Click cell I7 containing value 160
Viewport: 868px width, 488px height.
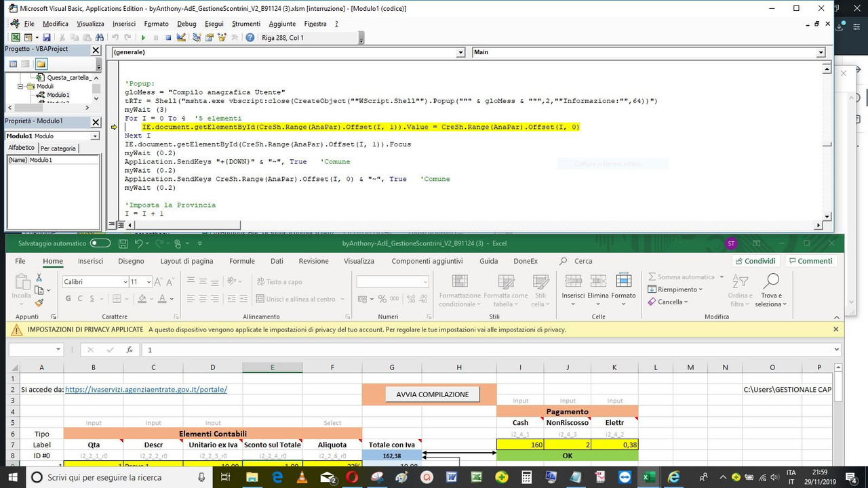pos(519,445)
